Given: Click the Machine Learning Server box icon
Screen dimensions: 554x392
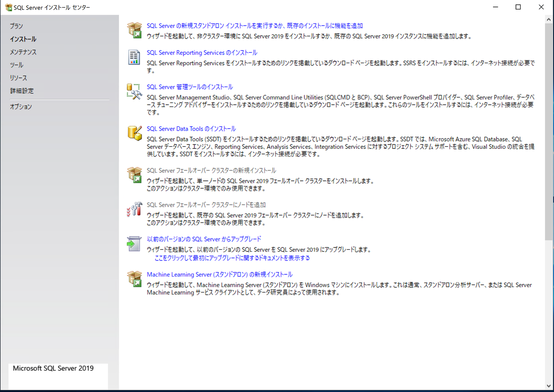Looking at the screenshot, I should click(135, 279).
